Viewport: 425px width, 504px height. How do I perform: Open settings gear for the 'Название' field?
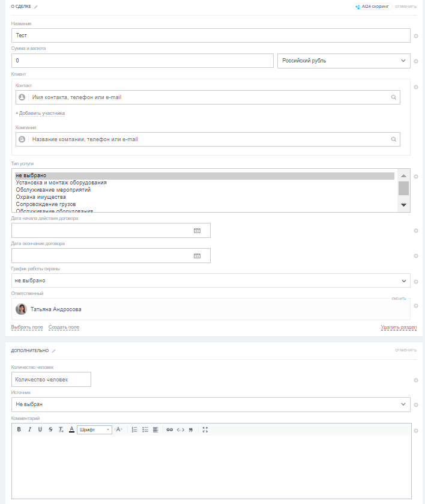tap(416, 36)
